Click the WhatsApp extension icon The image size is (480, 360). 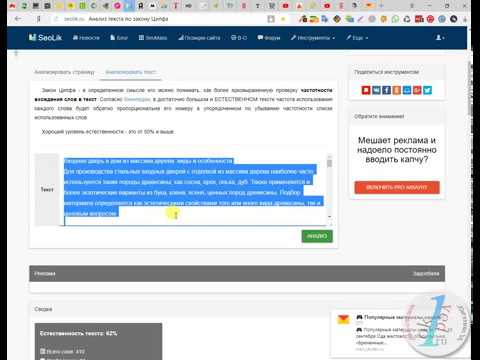tap(395, 19)
